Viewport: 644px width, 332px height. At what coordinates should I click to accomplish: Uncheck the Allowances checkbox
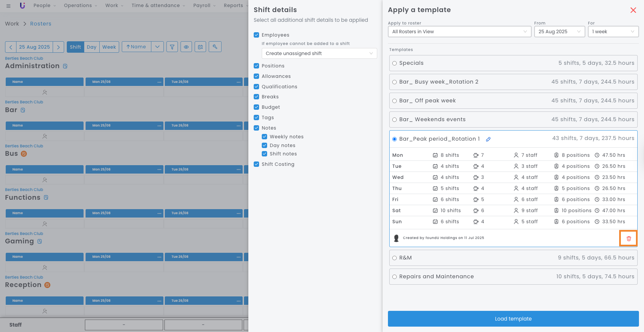[256, 76]
